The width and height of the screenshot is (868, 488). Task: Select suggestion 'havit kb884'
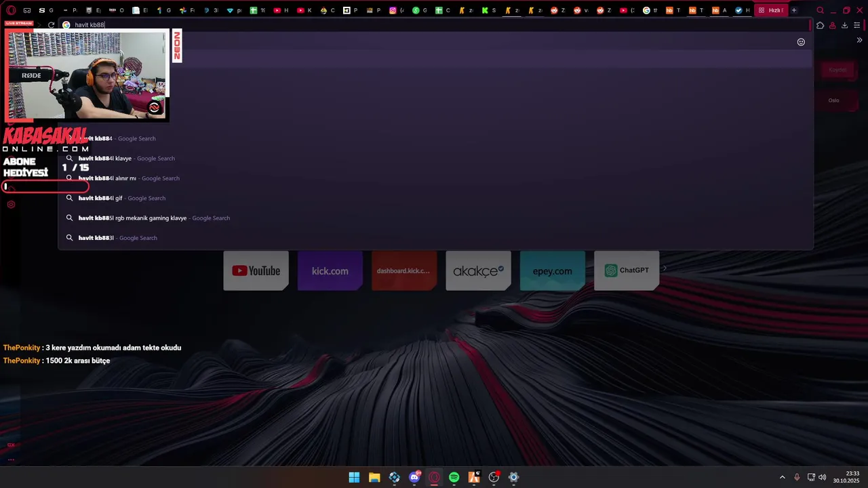pos(435,138)
